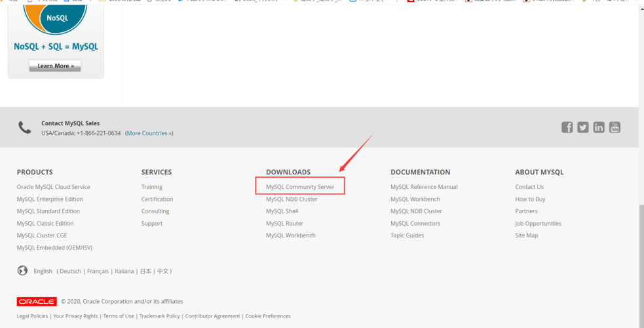Open MySQL YouTube channel icon
This screenshot has width=644, height=328.
615,127
